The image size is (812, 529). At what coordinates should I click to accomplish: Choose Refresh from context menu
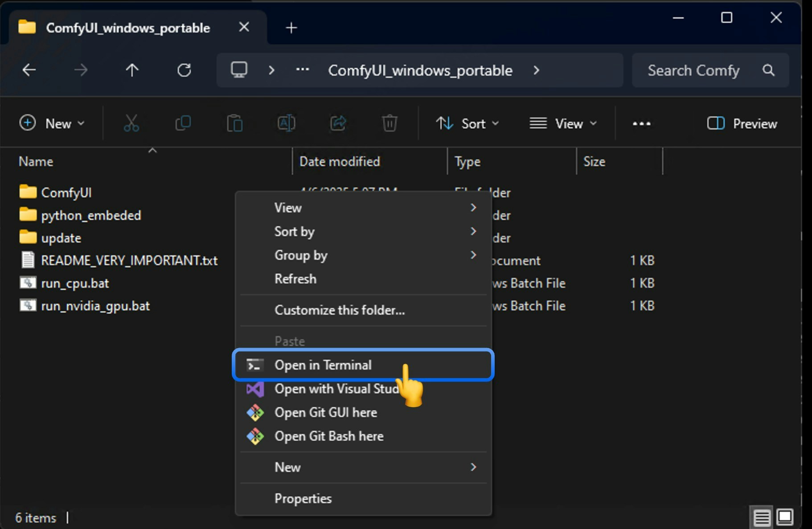(x=363, y=279)
